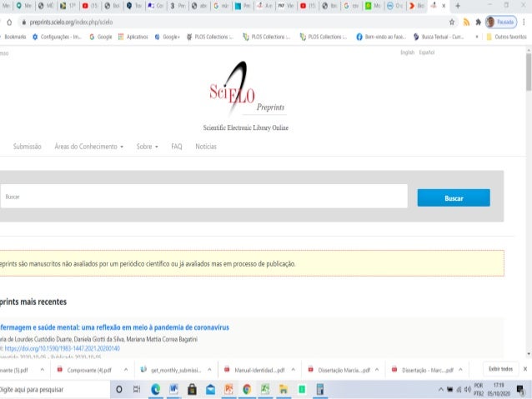Open the green app on taskbar
Viewport: 532px width, 399px height.
[x=302, y=389]
